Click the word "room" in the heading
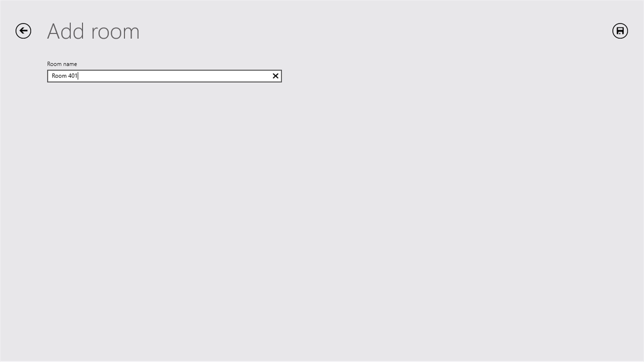 (x=115, y=32)
